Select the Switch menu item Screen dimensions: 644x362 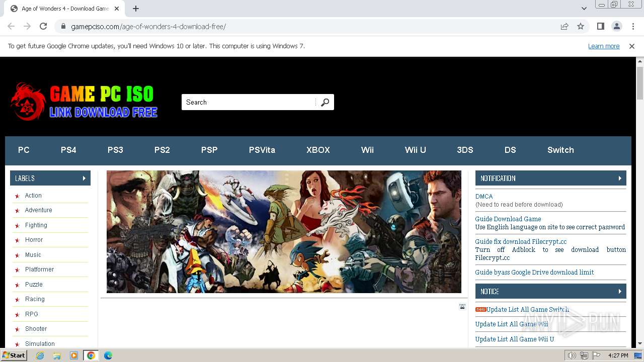560,150
